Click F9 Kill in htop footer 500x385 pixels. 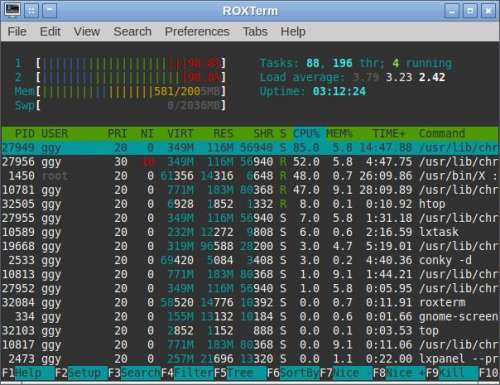452,373
